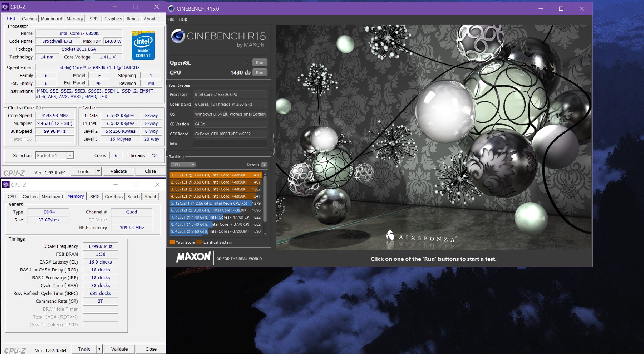Open the Ranking CPU dropdown in Cinebench
Screen dimensions: 644x354
(183, 165)
